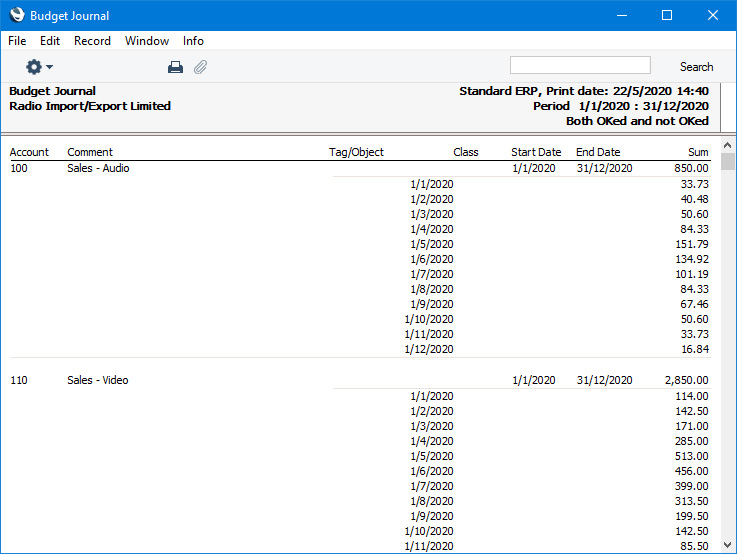Click the Tag/Object column header
737x554 pixels.
pyautogui.click(x=356, y=152)
